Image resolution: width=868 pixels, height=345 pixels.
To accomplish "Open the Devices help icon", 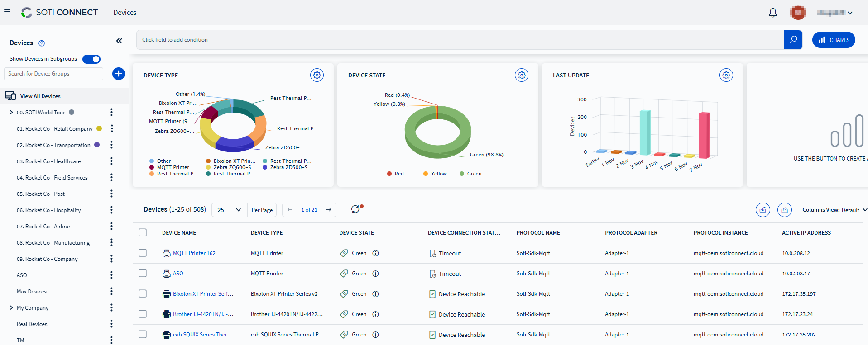I will pos(42,43).
